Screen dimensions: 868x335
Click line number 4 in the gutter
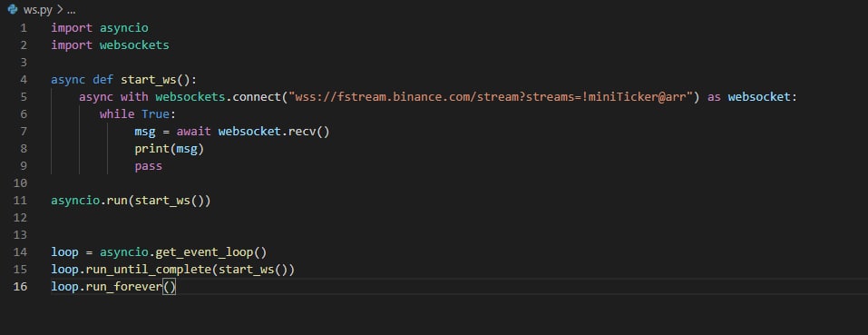tap(23, 79)
